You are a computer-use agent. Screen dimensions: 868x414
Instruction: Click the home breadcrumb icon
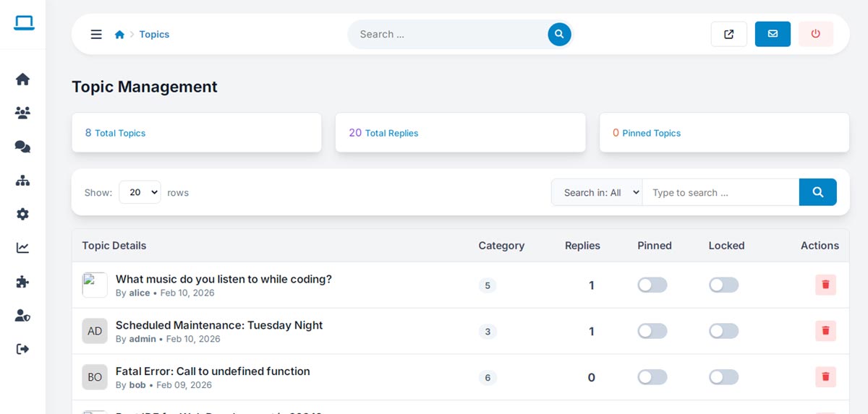click(119, 34)
